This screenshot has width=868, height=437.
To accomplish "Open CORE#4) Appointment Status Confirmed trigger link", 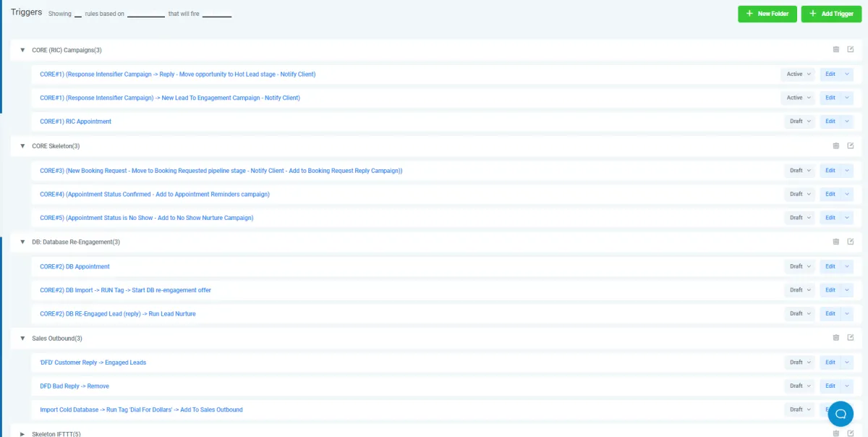I will 155,194.
